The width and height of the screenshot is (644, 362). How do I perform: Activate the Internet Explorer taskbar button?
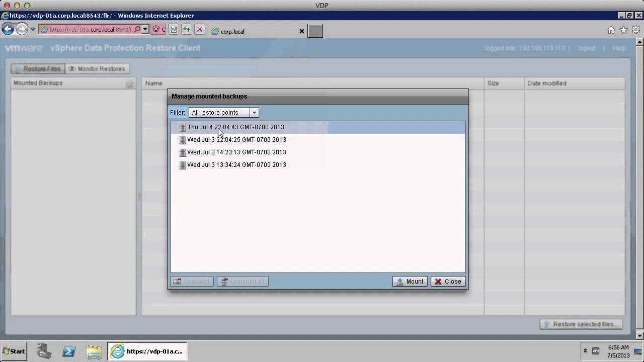(147, 351)
